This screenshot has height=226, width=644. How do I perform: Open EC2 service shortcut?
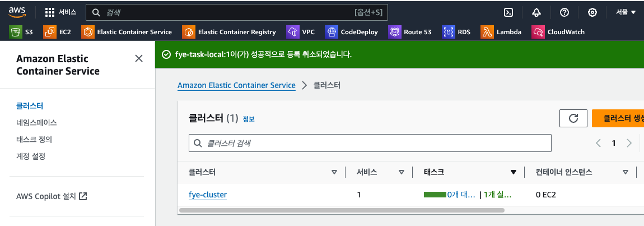coord(57,32)
